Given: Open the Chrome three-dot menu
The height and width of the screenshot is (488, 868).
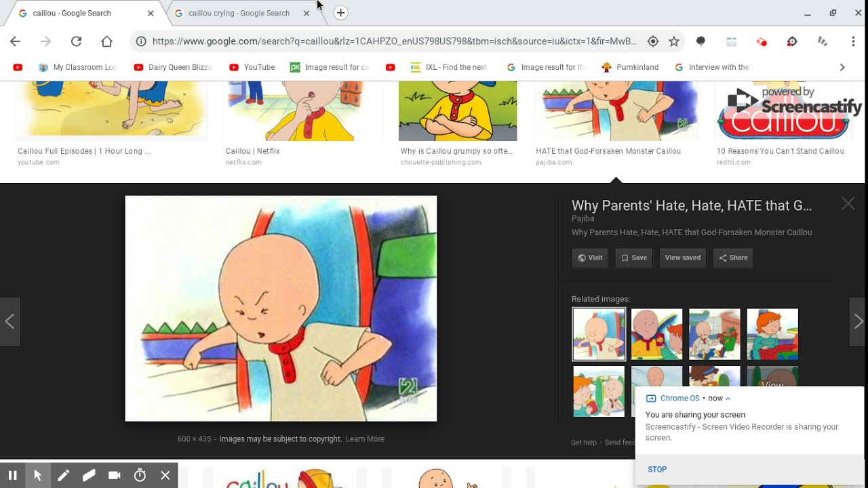Looking at the screenshot, I should coord(853,41).
